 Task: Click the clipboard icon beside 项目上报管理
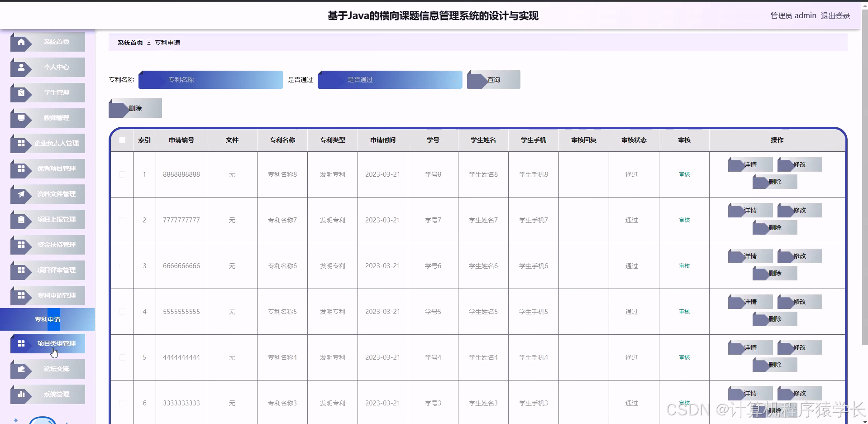(x=21, y=219)
